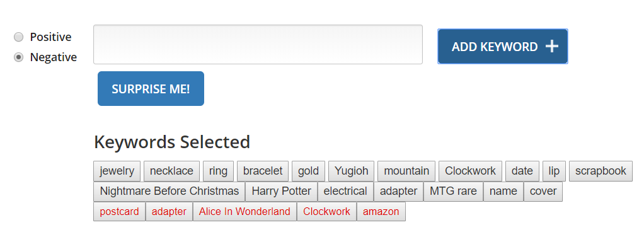Click the scrapbook keyword tag

(x=601, y=171)
